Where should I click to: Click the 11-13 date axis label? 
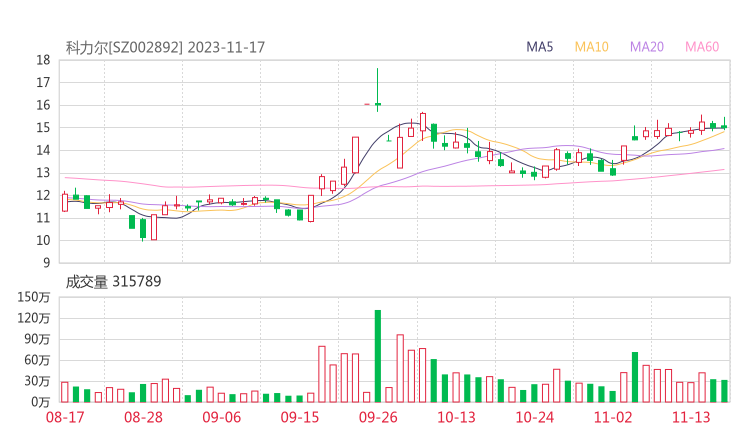pyautogui.click(x=691, y=417)
